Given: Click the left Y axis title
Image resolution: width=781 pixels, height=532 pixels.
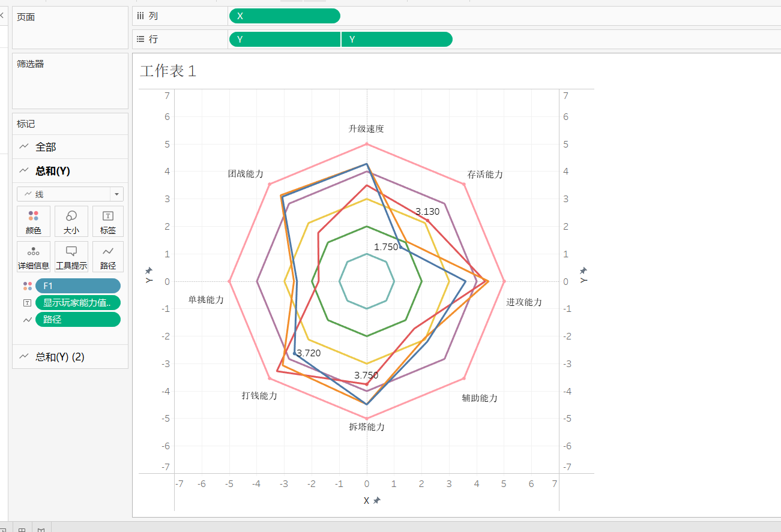Looking at the screenshot, I should [149, 280].
